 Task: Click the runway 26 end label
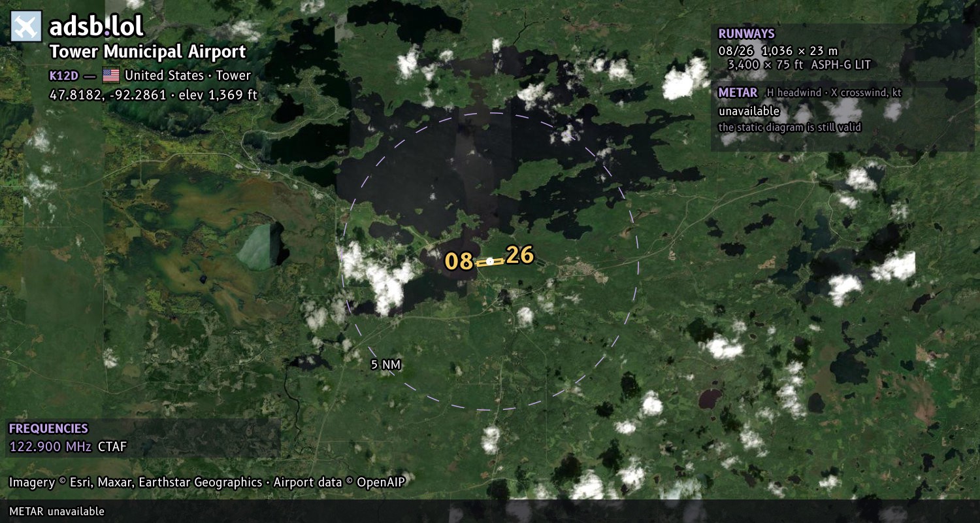tap(520, 255)
